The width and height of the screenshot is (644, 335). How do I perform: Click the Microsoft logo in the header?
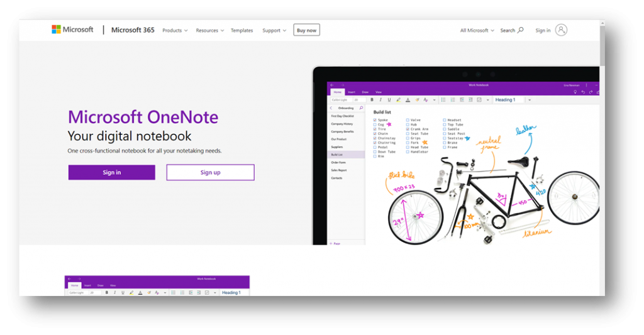point(72,30)
